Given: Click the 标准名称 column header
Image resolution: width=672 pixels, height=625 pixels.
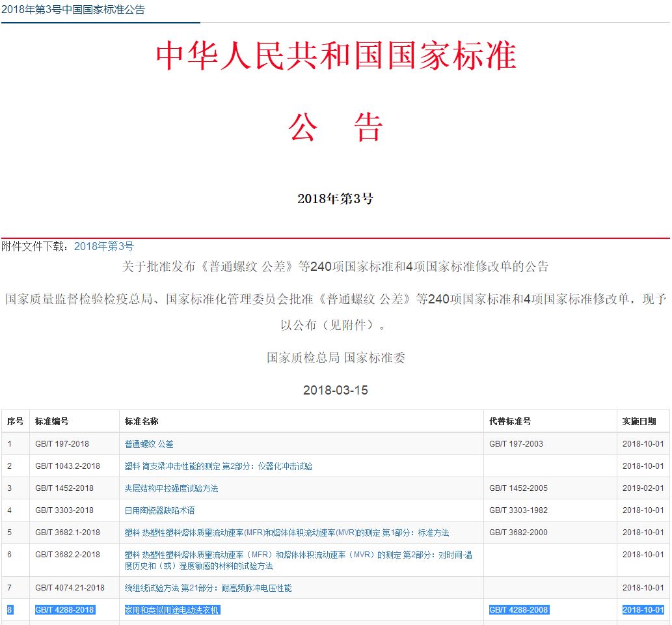Looking at the screenshot, I should click(142, 421).
